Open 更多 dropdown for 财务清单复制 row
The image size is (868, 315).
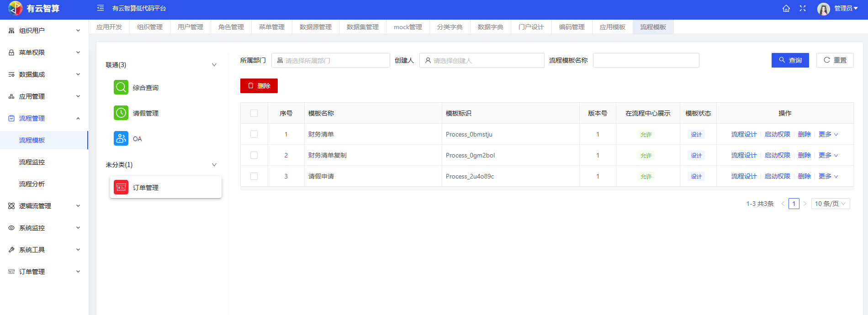(x=828, y=155)
